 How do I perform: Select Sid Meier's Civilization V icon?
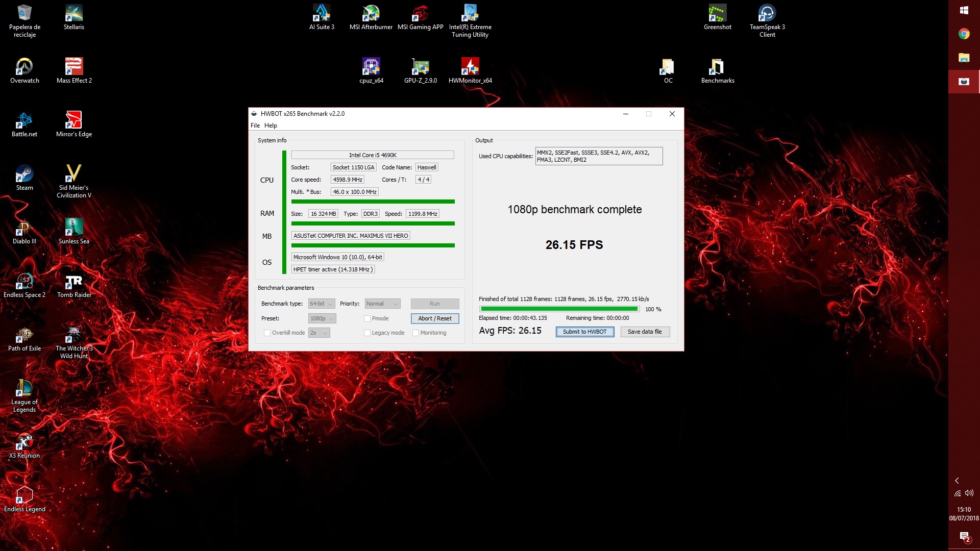click(x=74, y=182)
